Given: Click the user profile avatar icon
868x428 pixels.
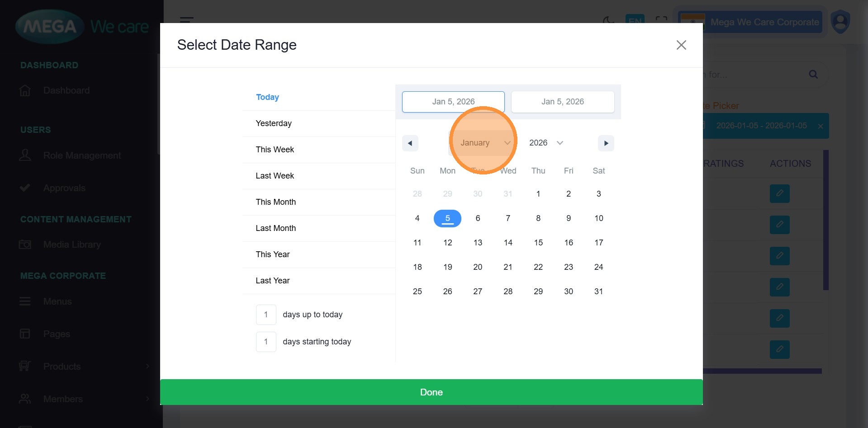Looking at the screenshot, I should (x=840, y=22).
